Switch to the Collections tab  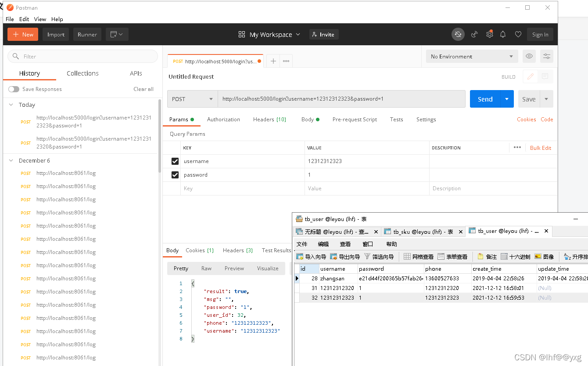pos(82,73)
